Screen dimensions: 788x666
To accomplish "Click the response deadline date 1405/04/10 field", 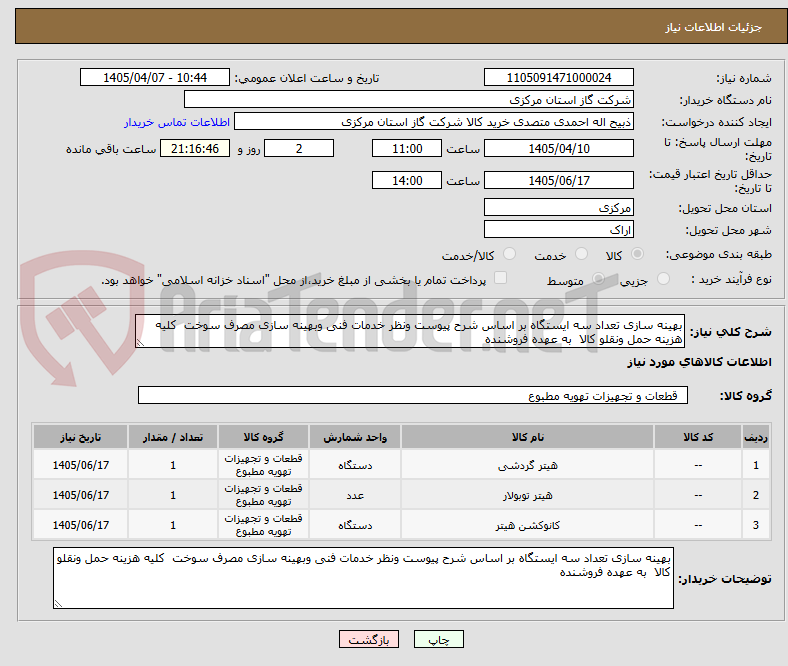I will (x=559, y=148).
